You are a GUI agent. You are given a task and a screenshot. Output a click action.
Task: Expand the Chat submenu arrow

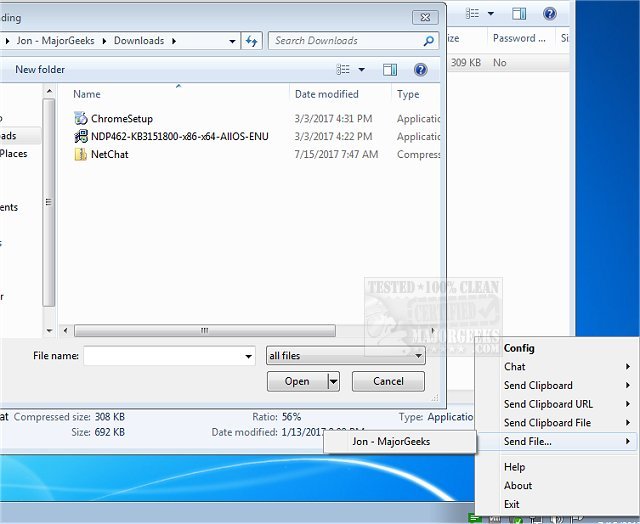[x=628, y=366]
